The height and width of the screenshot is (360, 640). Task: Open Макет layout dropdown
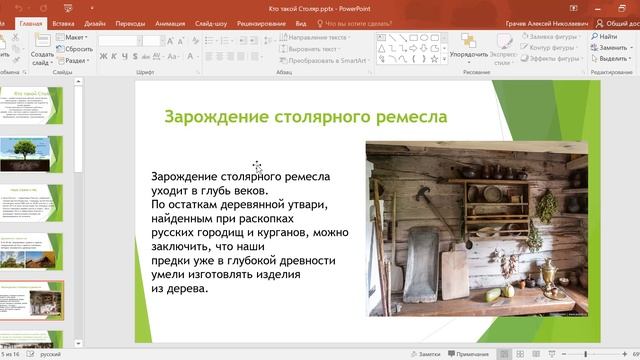coord(72,37)
